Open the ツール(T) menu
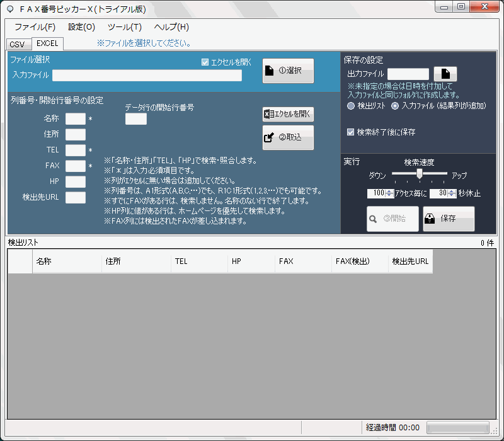 pyautogui.click(x=125, y=27)
